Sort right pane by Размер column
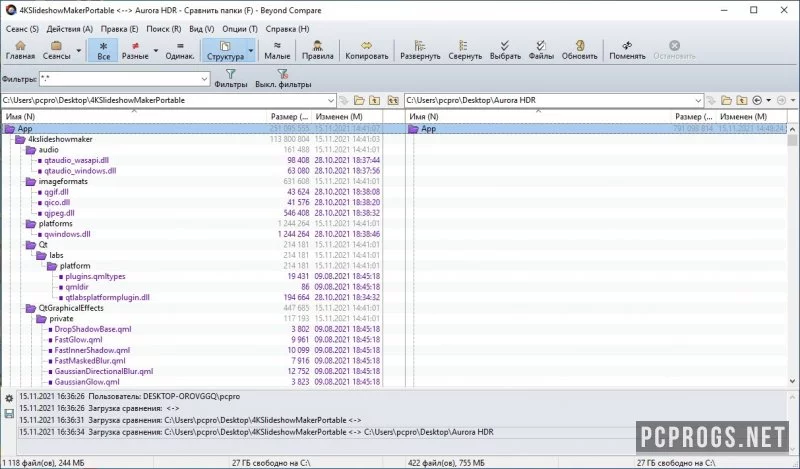 point(693,117)
